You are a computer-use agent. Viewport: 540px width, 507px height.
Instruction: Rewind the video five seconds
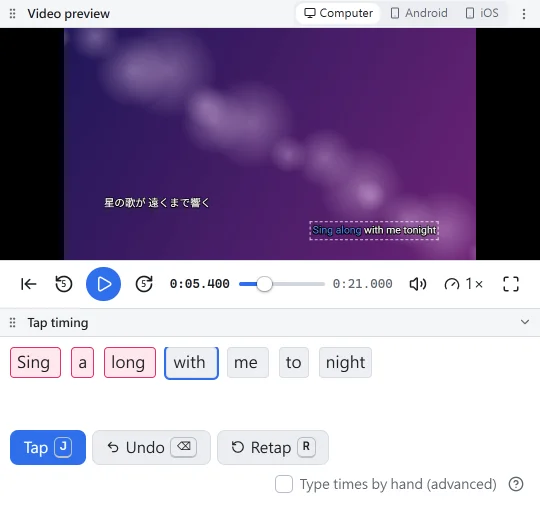[64, 284]
